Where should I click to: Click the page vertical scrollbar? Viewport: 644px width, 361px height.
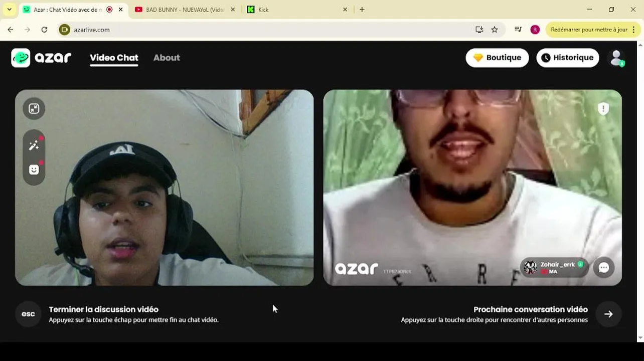640,191
